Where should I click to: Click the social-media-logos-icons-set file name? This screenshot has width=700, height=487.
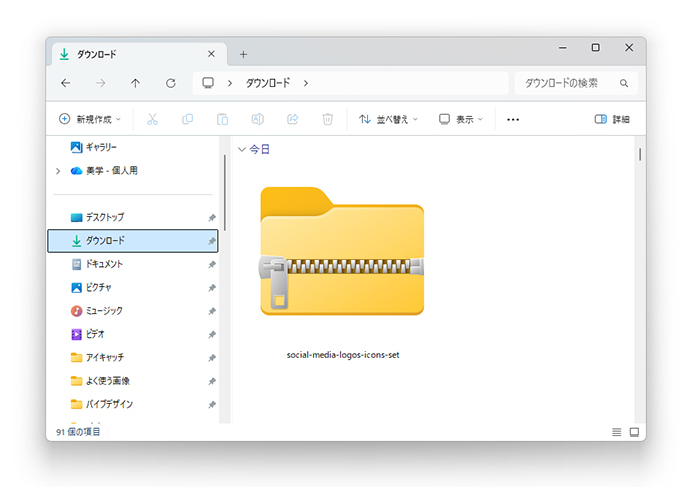pos(343,355)
